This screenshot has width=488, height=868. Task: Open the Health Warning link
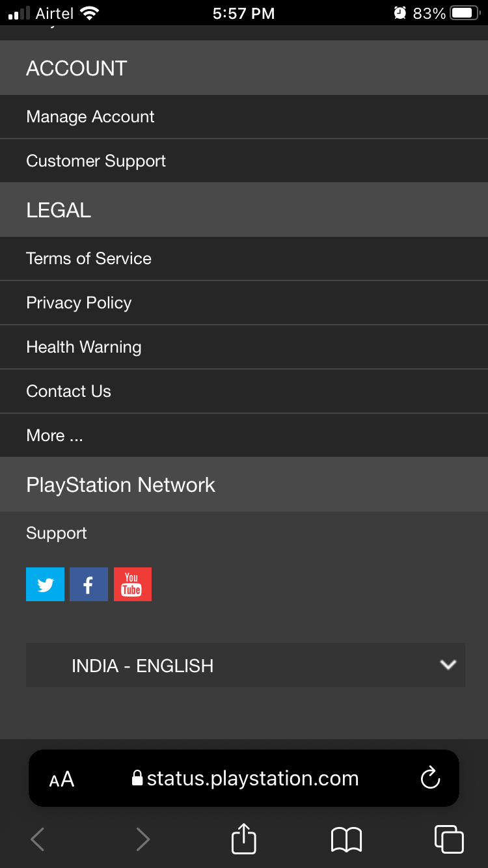pos(83,347)
